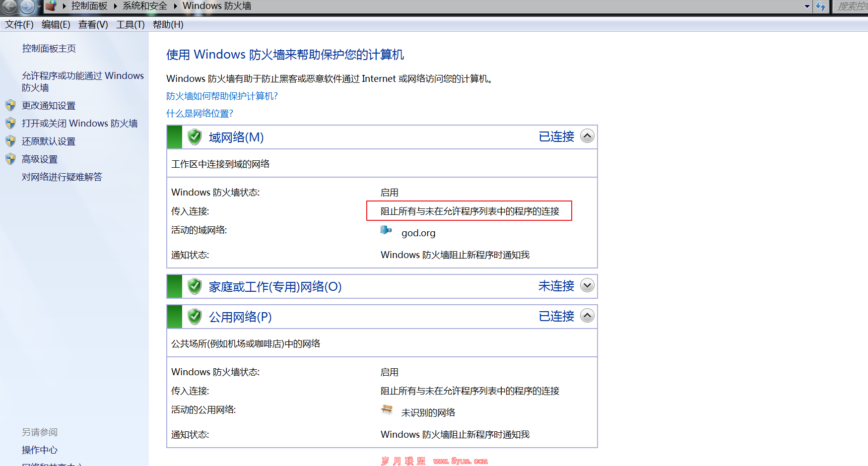The image size is (868, 466).
Task: Expand the 家庭或工作(专用)网络 section chevron
Action: point(587,285)
